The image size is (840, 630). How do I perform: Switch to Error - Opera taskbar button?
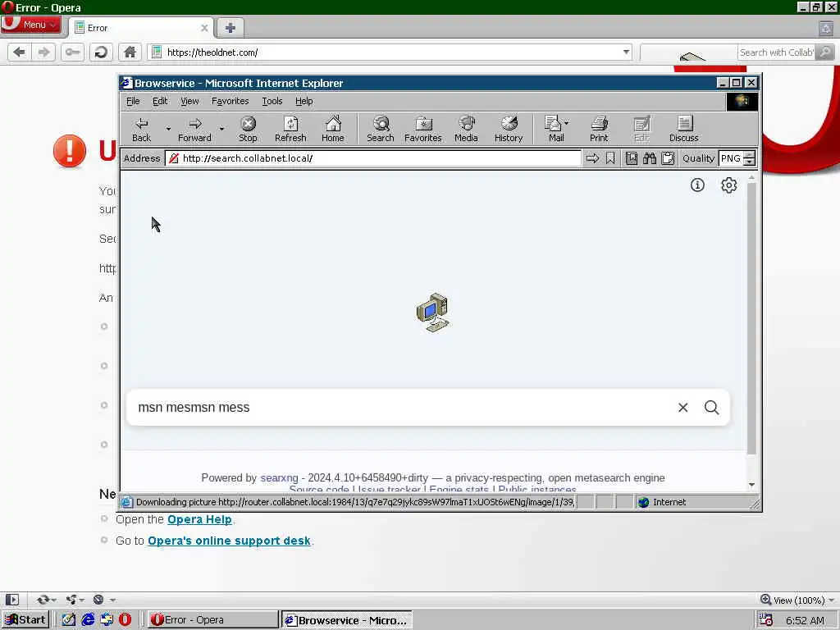[x=212, y=620]
